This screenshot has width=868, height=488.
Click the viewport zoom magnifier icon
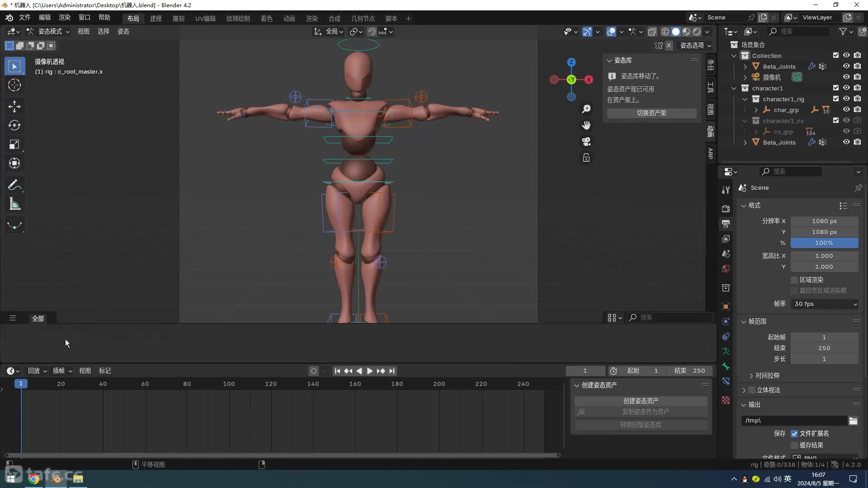click(586, 109)
